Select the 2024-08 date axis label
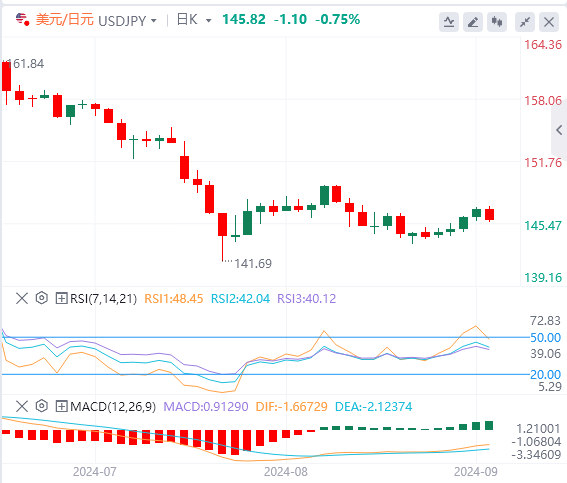 [x=286, y=472]
